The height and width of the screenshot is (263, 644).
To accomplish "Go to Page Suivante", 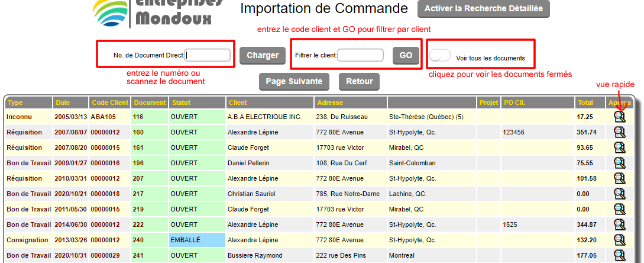I will (294, 81).
